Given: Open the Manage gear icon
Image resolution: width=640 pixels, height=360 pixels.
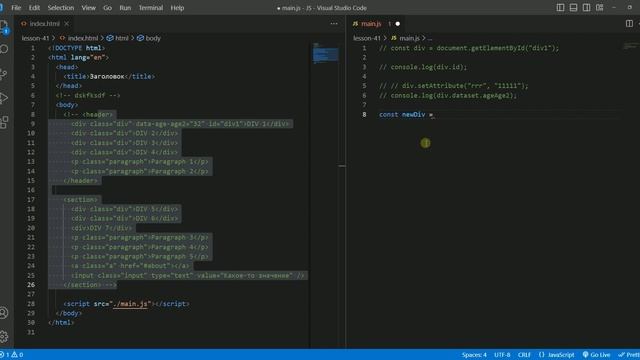Looking at the screenshot, I should pos(4,336).
